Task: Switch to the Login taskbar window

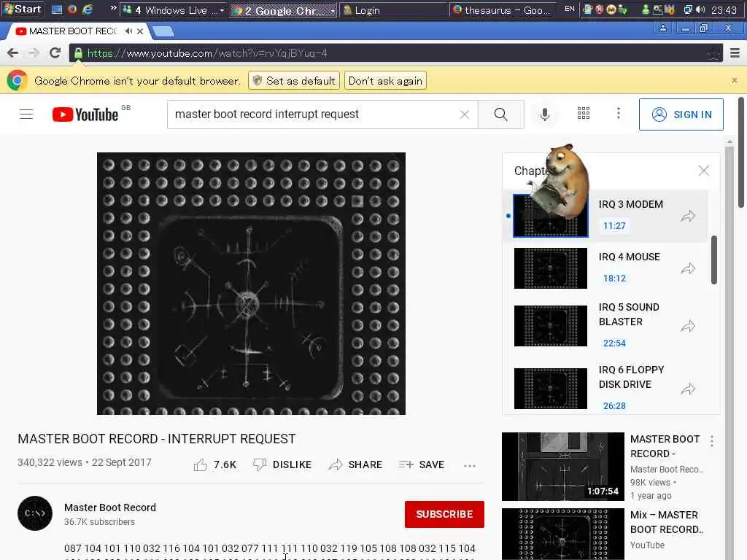Action: tap(393, 10)
